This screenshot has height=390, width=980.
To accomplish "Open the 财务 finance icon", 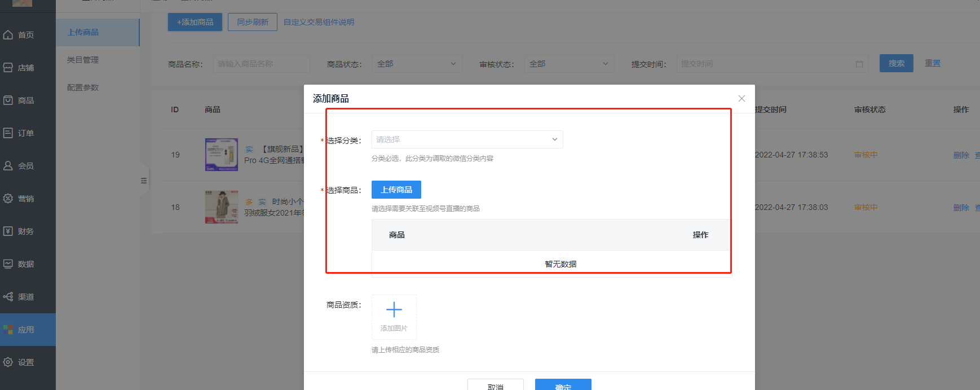I will [8, 231].
